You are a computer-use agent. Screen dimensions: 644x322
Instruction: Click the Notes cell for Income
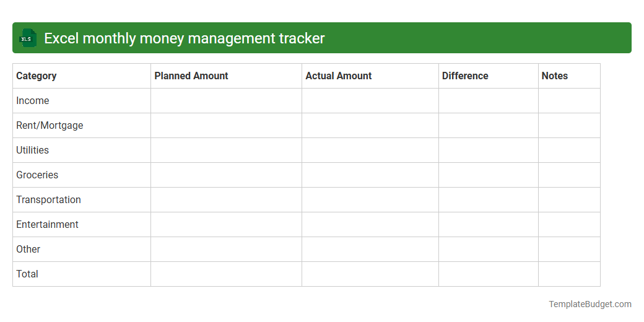tap(569, 100)
